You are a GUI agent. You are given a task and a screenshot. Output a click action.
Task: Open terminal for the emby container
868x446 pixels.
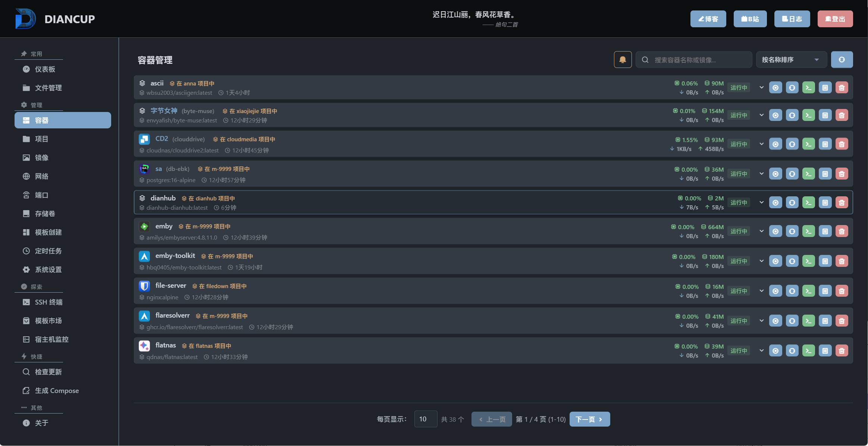tap(808, 231)
